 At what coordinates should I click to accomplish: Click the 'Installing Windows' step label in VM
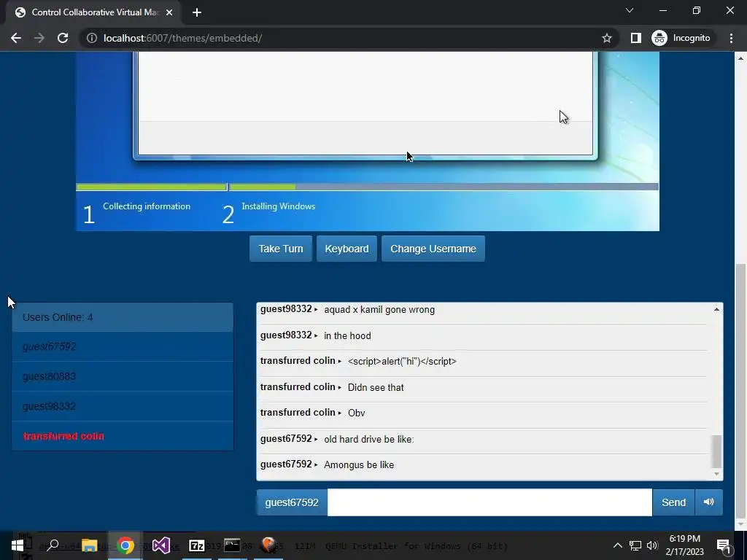[278, 206]
